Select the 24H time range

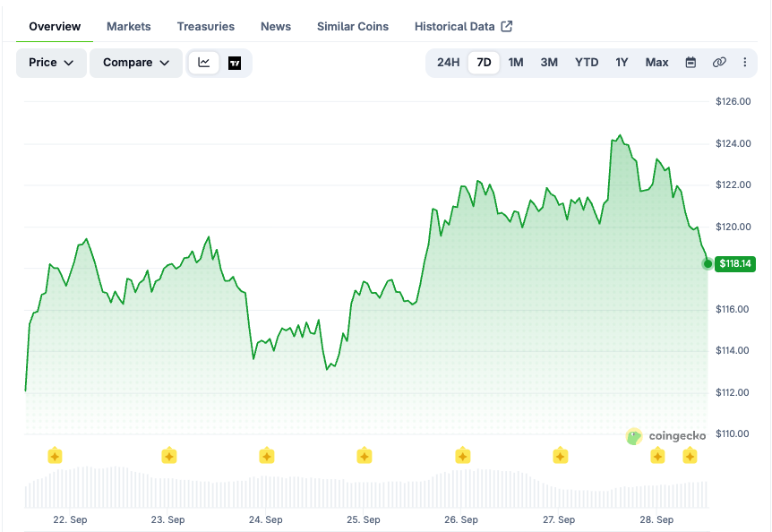point(448,63)
